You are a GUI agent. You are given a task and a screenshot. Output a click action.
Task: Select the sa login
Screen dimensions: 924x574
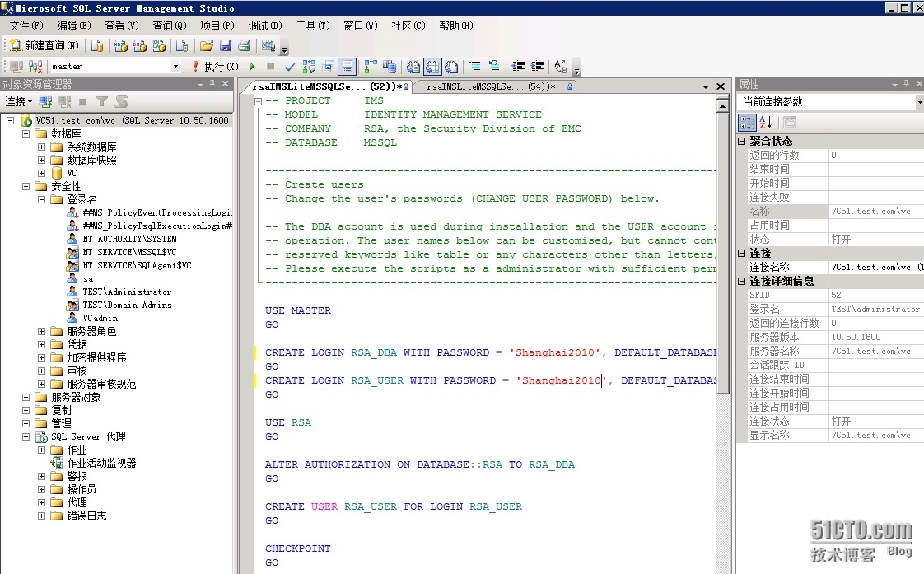(x=88, y=278)
